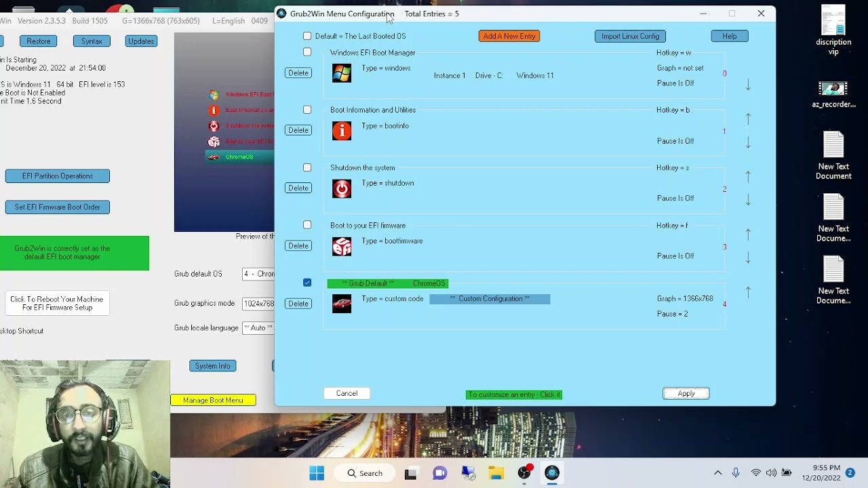Click Restore in the Grub2Win main window
Screen dimensions: 868x488
pos(38,41)
